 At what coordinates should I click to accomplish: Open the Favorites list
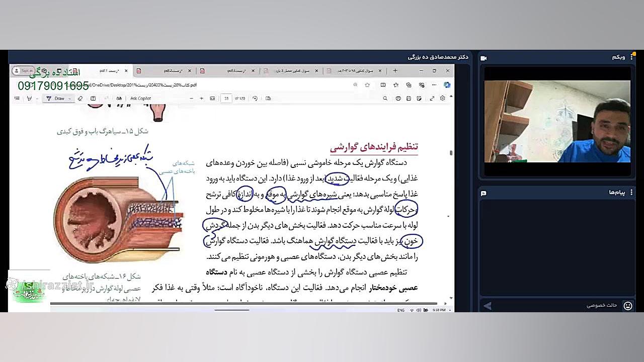pyautogui.click(x=396, y=85)
